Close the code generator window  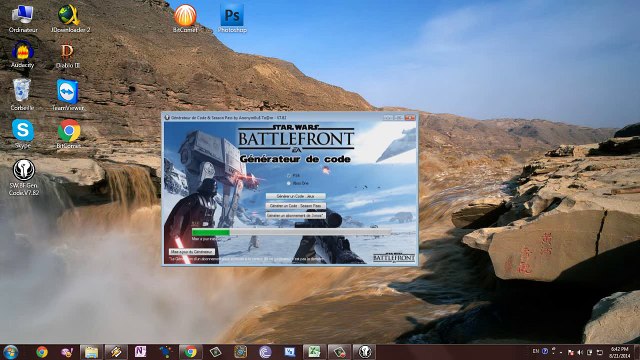pos(409,118)
